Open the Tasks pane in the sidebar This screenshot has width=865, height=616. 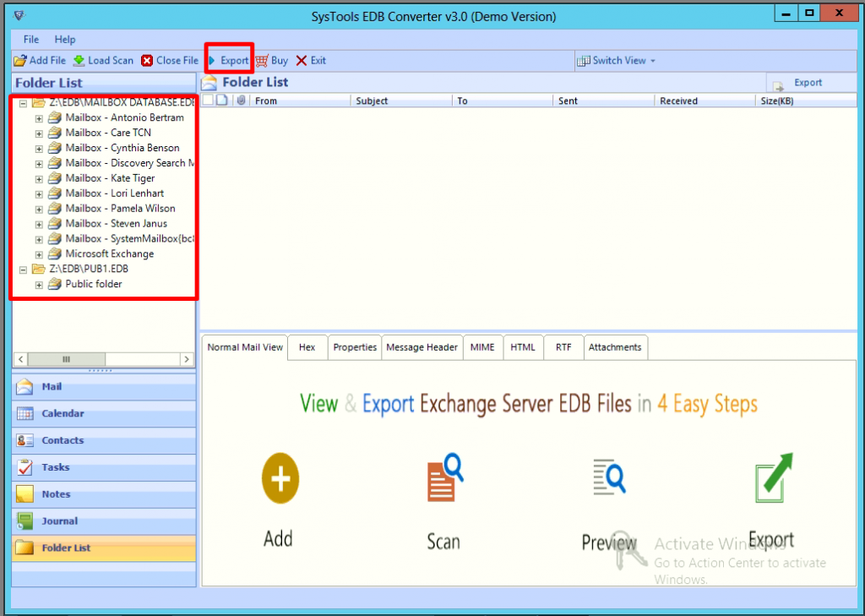click(x=104, y=467)
